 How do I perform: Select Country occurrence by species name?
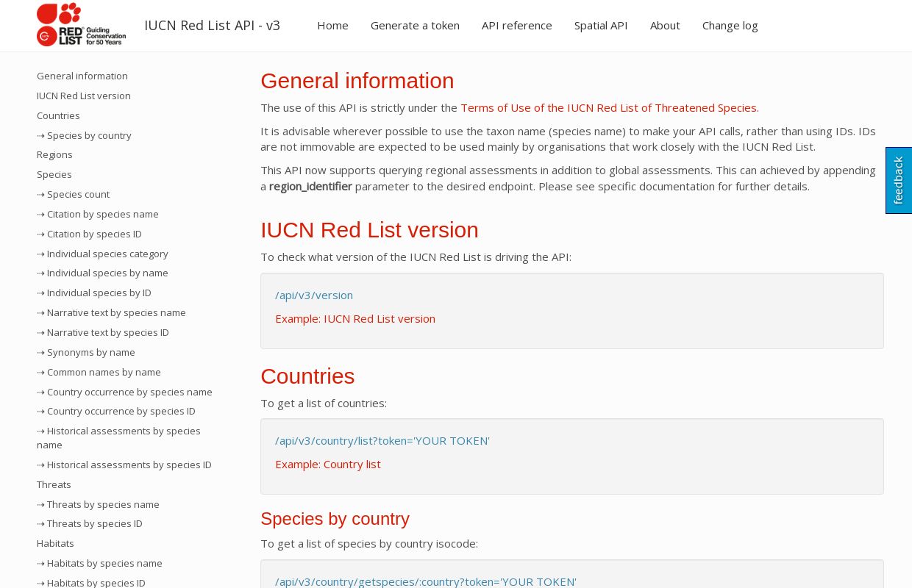point(125,392)
